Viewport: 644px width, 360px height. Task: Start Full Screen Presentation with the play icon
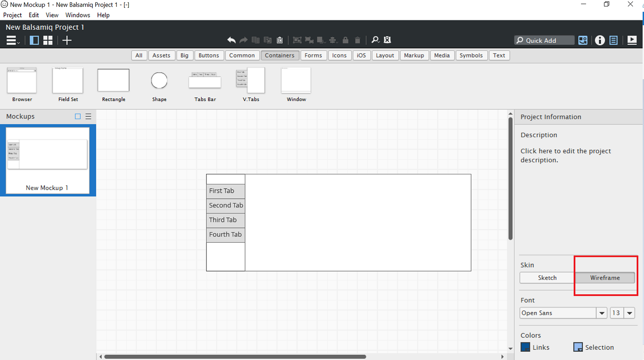632,40
